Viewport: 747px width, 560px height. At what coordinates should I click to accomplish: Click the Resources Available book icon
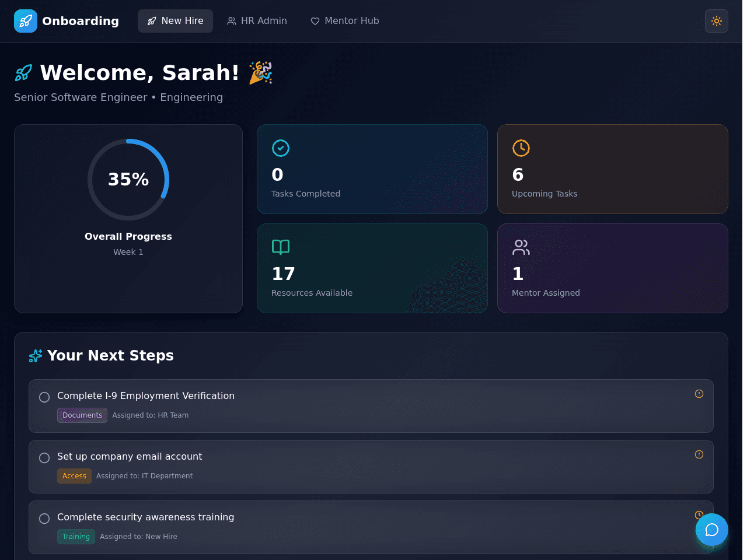[281, 247]
